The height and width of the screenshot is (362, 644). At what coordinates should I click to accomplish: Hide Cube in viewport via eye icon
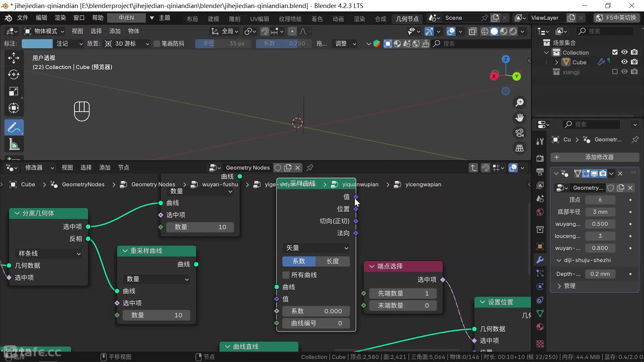coord(624,62)
